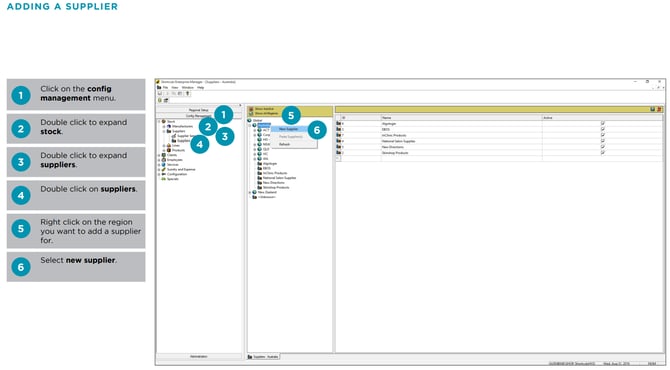Select New Supplier from the context menu

[x=289, y=129]
